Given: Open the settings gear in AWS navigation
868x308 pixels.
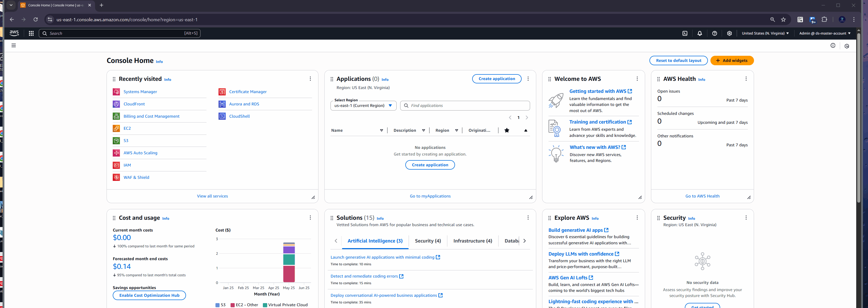Looking at the screenshot, I should pyautogui.click(x=729, y=33).
